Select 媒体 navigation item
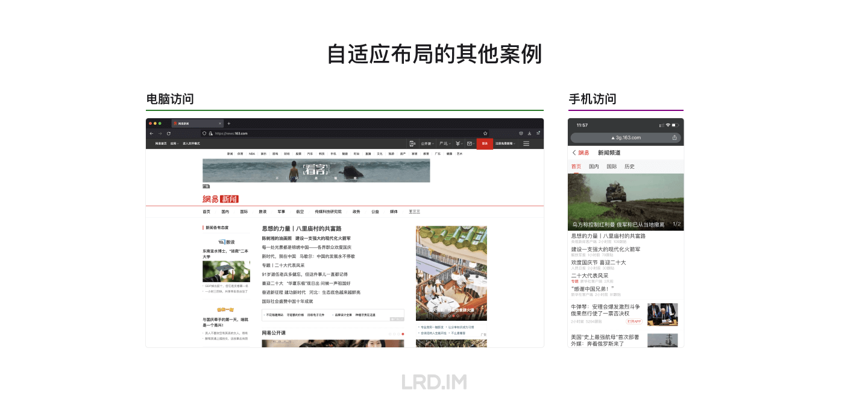This screenshot has width=868, height=404. coord(394,212)
